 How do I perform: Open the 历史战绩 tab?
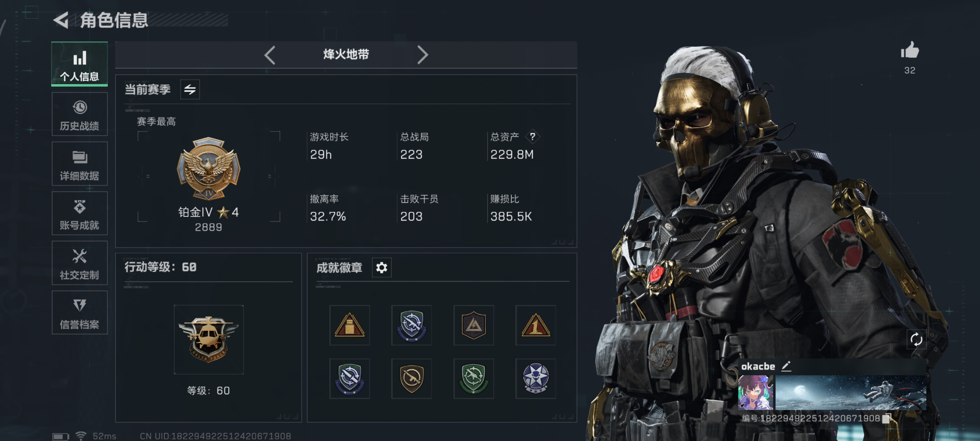[x=80, y=114]
